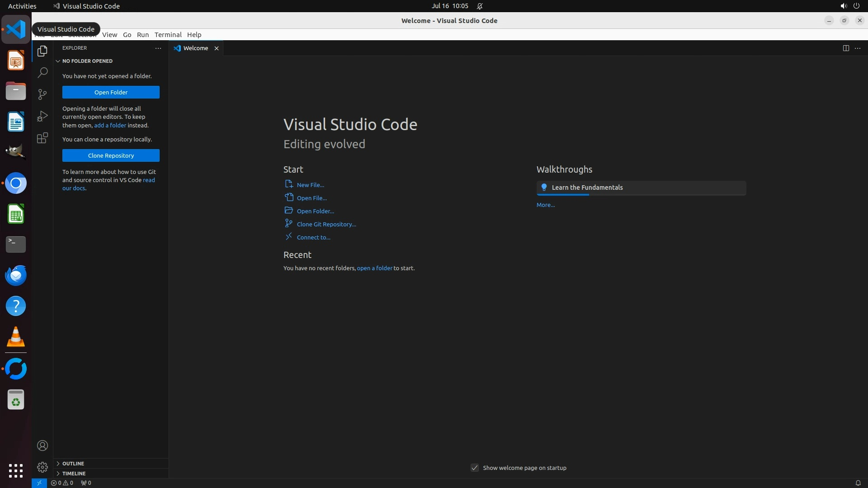Open the notifications bell in status bar
868x488 pixels.
(x=858, y=483)
